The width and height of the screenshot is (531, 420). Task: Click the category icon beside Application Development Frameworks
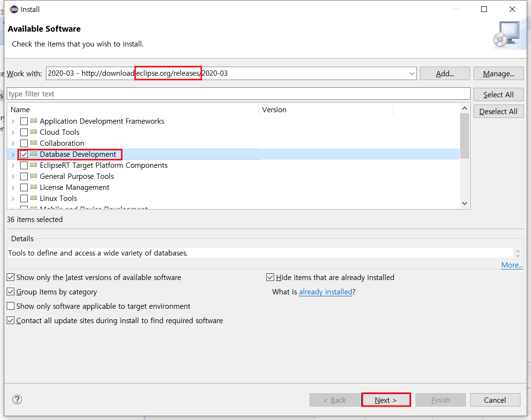coord(34,121)
